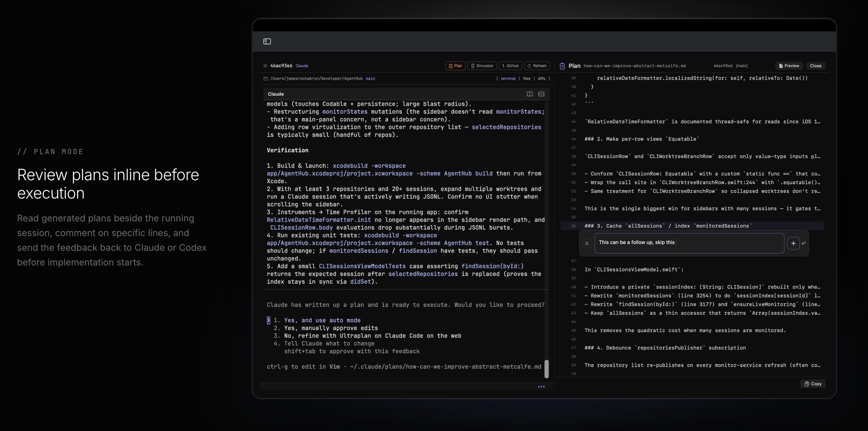Click plan line 39 relativeDateFormatter.localizedString code
This screenshot has height=431, width=868.
pyautogui.click(x=702, y=78)
